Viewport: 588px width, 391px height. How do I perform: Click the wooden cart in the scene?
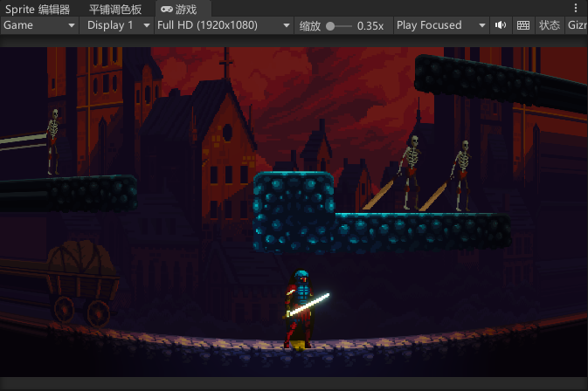point(81,279)
